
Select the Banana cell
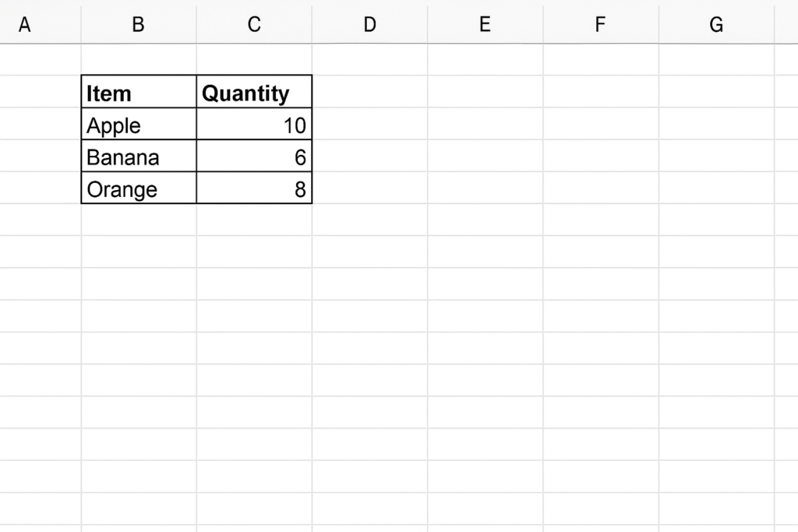point(139,156)
